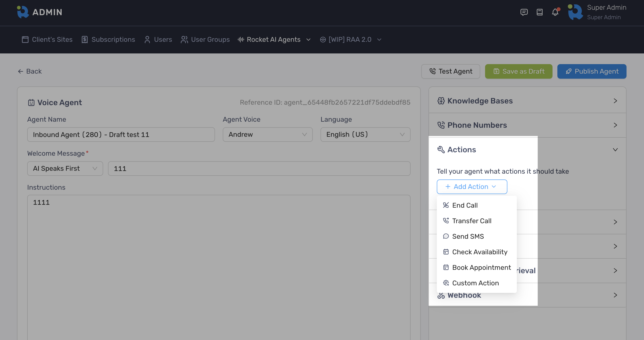Click the Rocket Admin logo

[40, 12]
